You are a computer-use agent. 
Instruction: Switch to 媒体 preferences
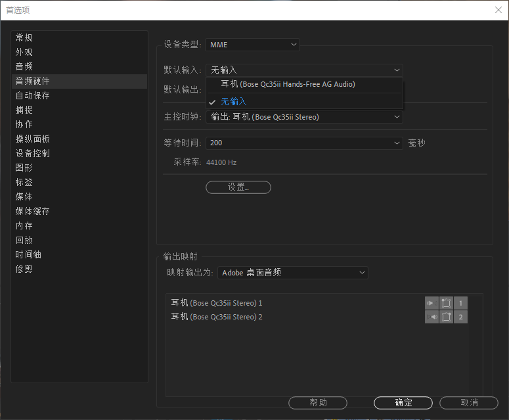[79, 197]
